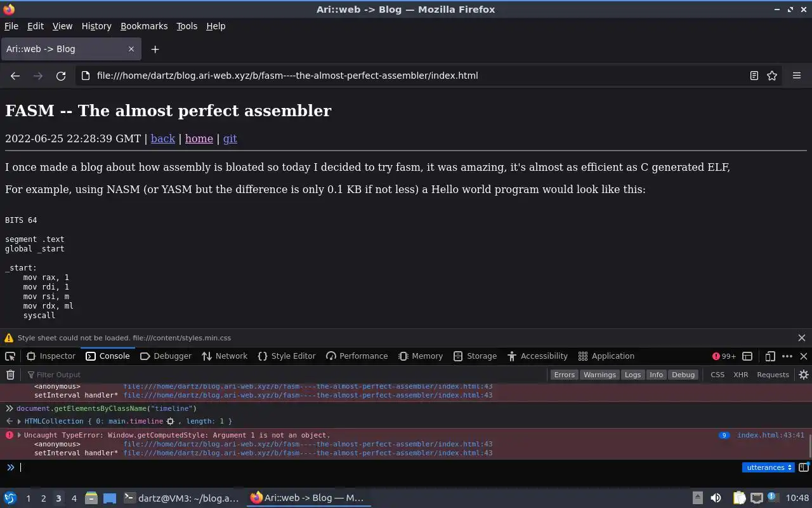
Task: Clear console output with trash icon
Action: [10, 375]
